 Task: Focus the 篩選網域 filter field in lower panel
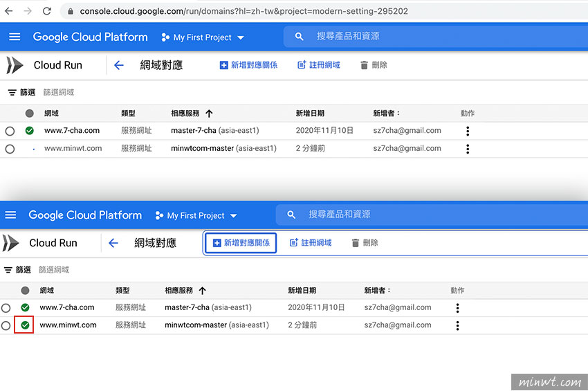tap(54, 270)
